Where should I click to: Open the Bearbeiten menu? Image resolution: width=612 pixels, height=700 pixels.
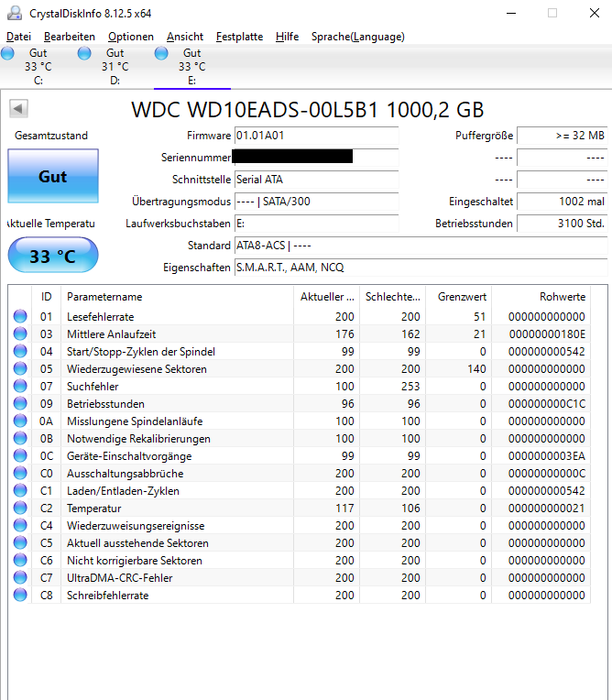70,37
